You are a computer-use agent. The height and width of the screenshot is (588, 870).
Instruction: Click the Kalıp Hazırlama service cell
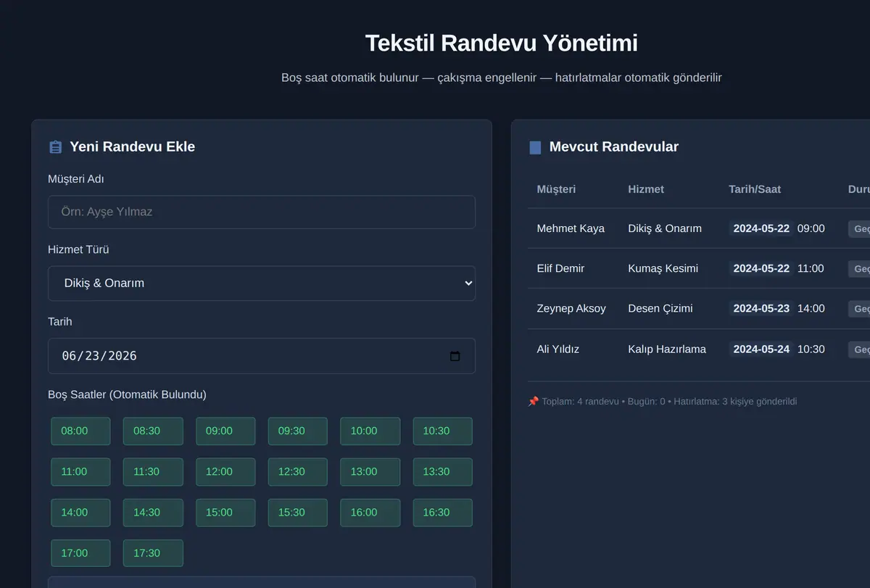coord(667,349)
